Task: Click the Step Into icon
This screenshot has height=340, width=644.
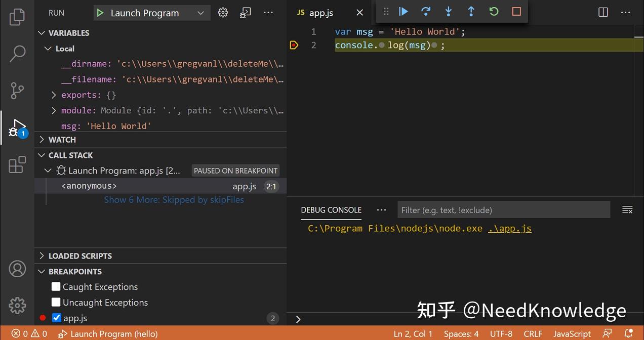Action: pyautogui.click(x=449, y=11)
